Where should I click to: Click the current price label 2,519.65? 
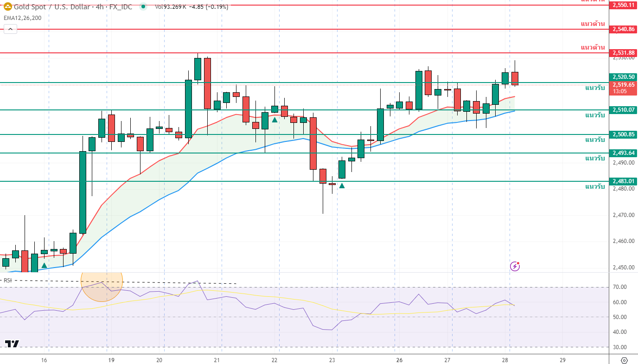623,84
